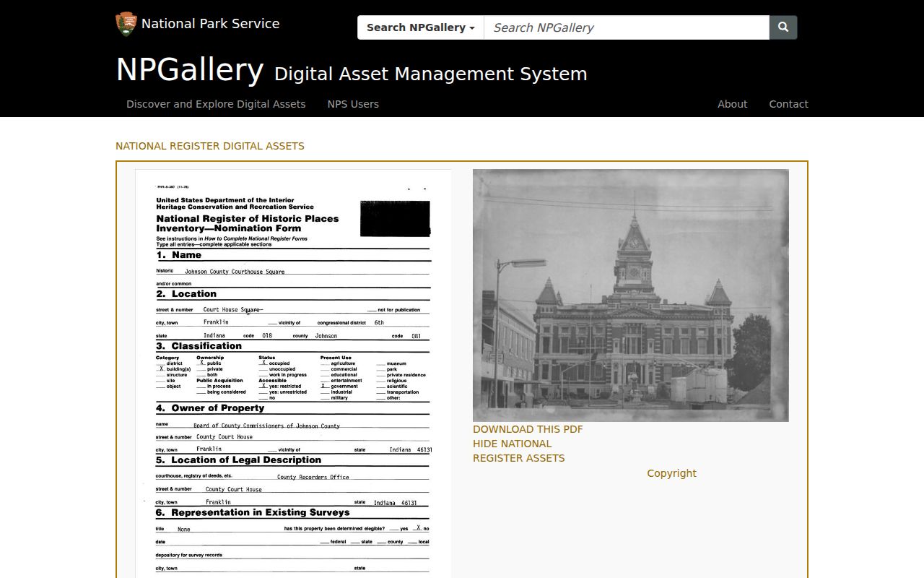Click the Digital Asset Management System subtitle
924x578 pixels.
click(431, 74)
